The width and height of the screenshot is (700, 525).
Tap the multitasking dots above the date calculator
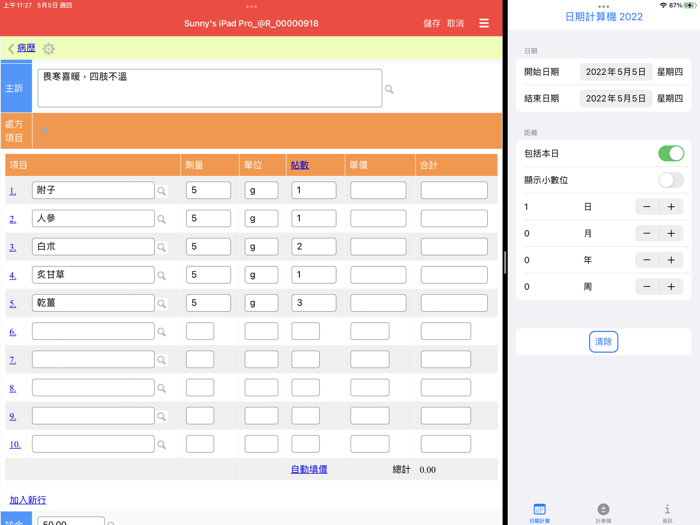(x=604, y=6)
